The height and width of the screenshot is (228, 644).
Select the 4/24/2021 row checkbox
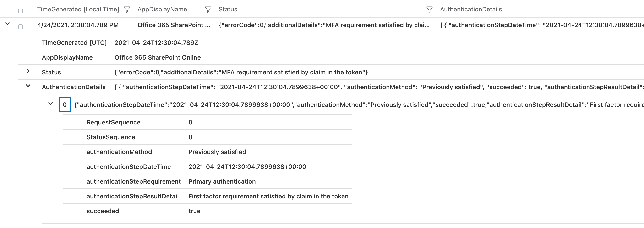[21, 26]
